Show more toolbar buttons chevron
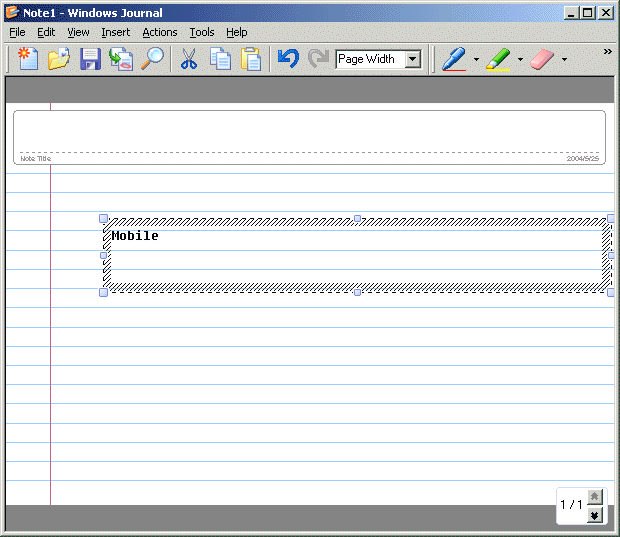This screenshot has width=620, height=537. [x=608, y=51]
